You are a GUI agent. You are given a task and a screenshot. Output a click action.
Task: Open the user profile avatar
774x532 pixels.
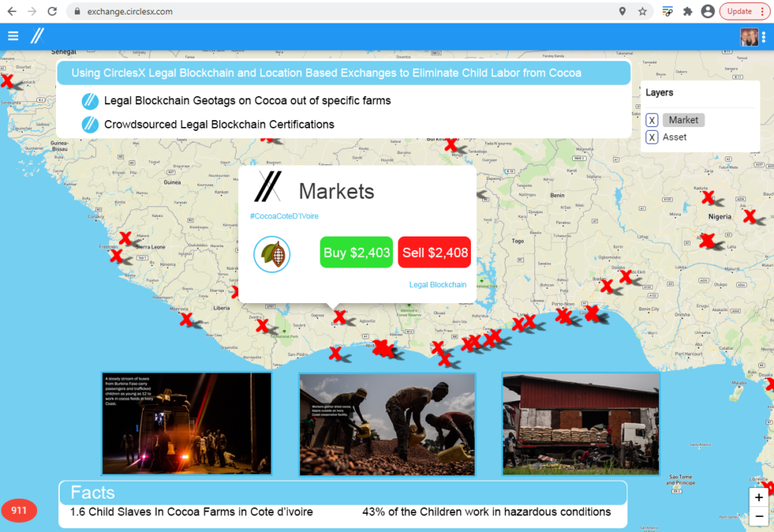click(749, 36)
